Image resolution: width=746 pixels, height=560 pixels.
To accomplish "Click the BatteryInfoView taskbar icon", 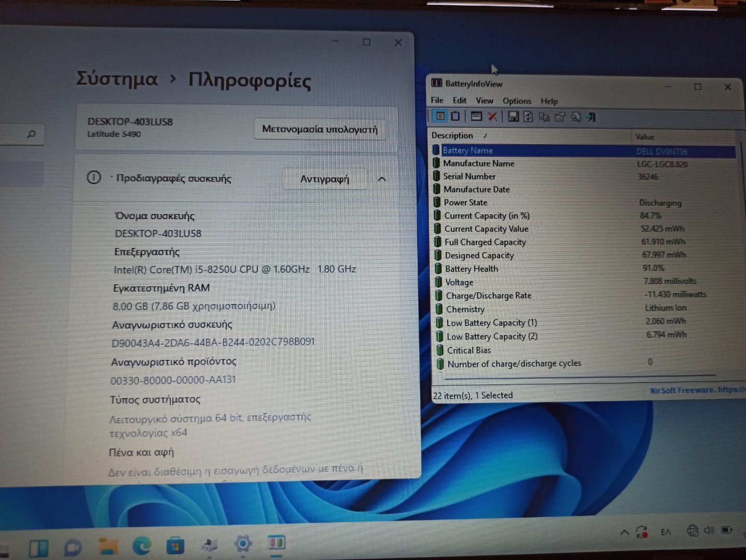I will (x=277, y=543).
